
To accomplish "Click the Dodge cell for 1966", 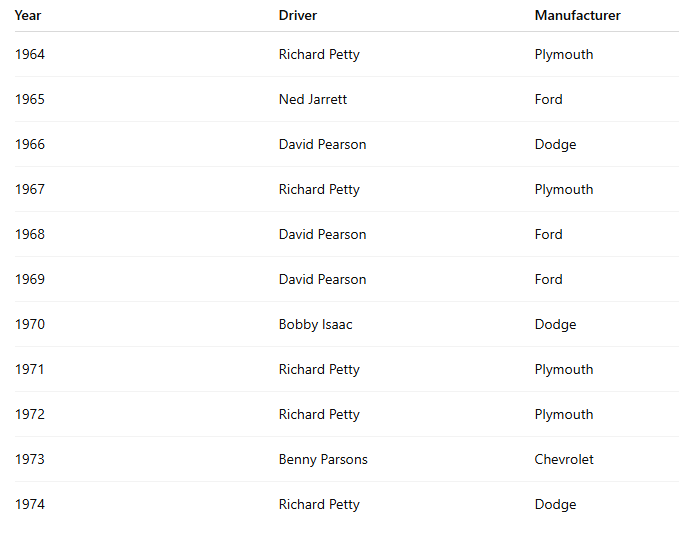I will (556, 145).
